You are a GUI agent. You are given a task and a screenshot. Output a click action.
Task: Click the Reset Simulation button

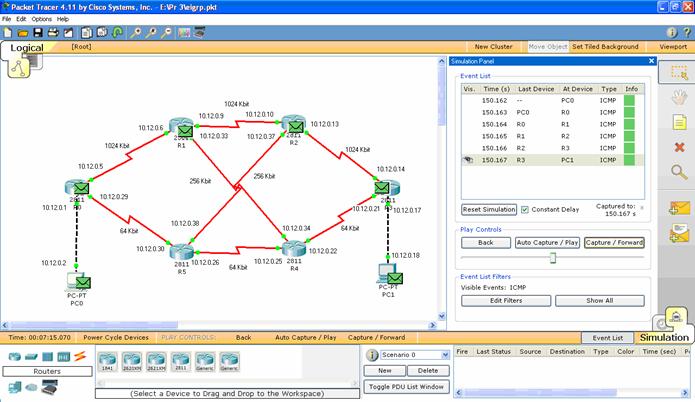(488, 210)
